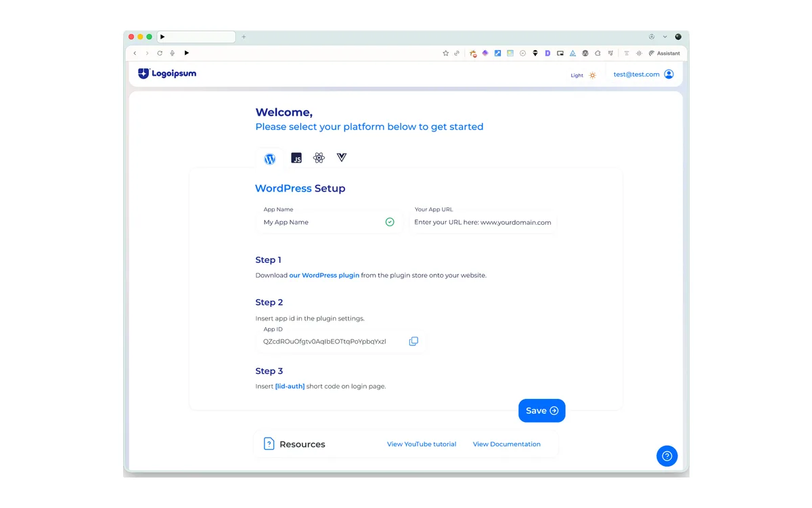Viewport: 812px width, 508px height.
Task: Open the gray WordPress-style extension icon
Action: pyautogui.click(x=585, y=53)
